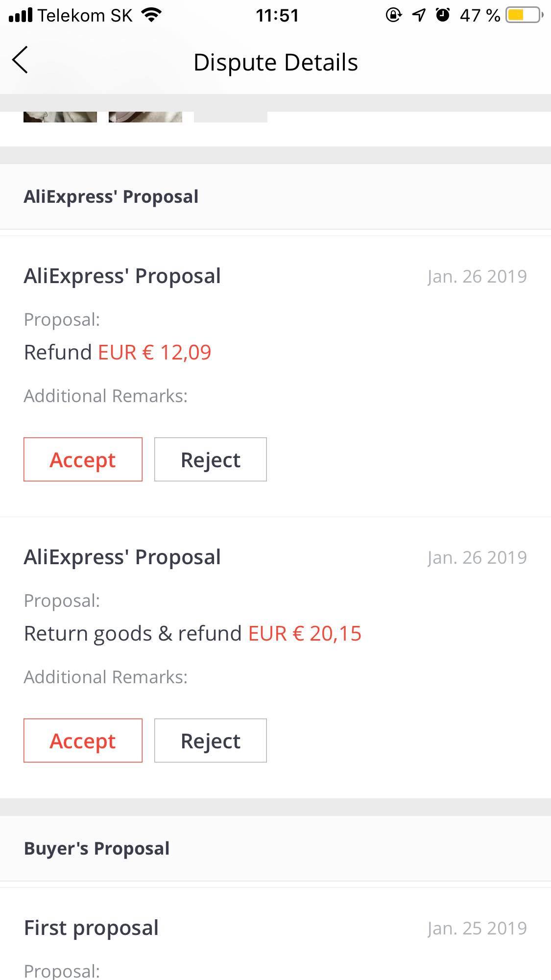
Task: Tap the Dispute Details page title
Action: click(x=276, y=63)
